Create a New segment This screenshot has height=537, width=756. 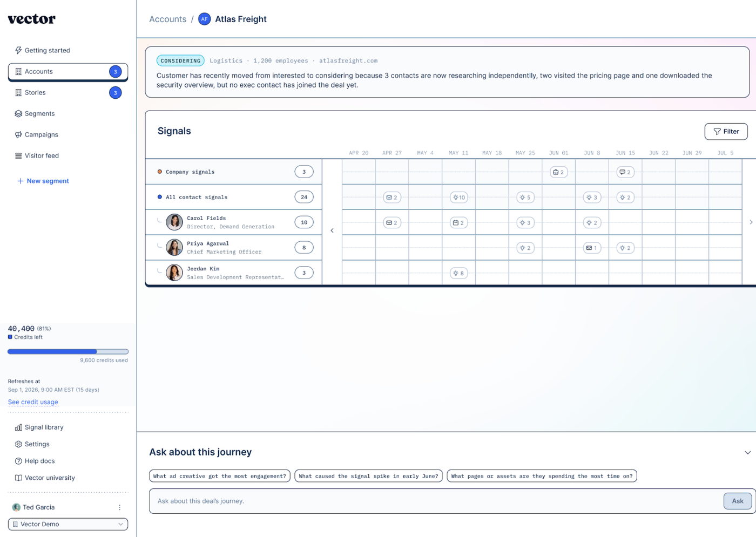43,181
